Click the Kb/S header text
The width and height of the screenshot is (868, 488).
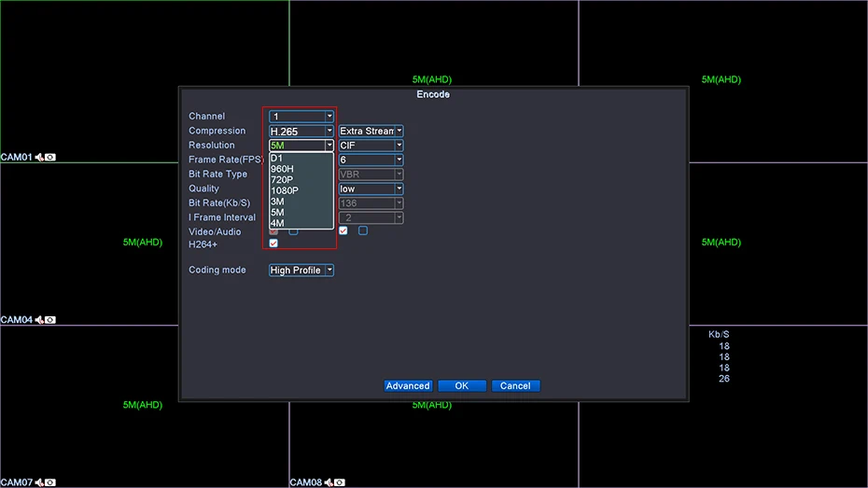coord(719,335)
